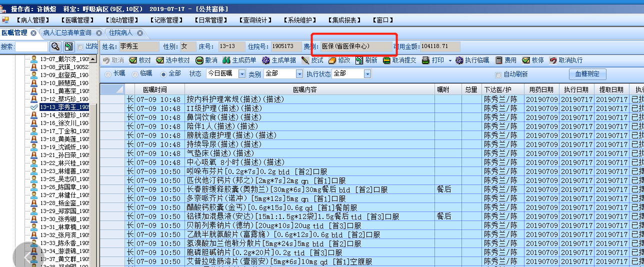Close the 医嘱管理 tab
This screenshot has height=267, width=644.
pos(33,33)
